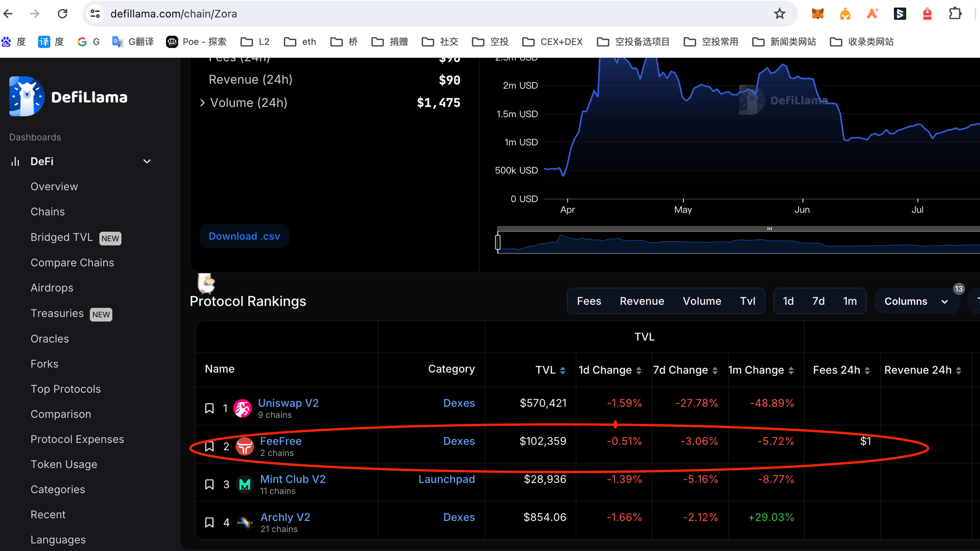Switch to the 7d period tab

click(818, 301)
